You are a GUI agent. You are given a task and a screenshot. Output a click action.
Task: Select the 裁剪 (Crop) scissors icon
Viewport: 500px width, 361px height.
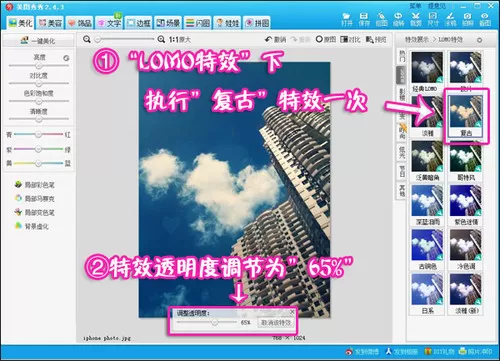(x=415, y=19)
